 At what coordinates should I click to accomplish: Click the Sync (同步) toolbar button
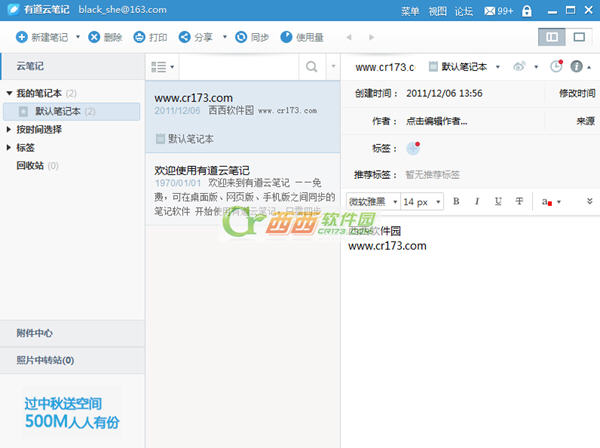pyautogui.click(x=251, y=37)
